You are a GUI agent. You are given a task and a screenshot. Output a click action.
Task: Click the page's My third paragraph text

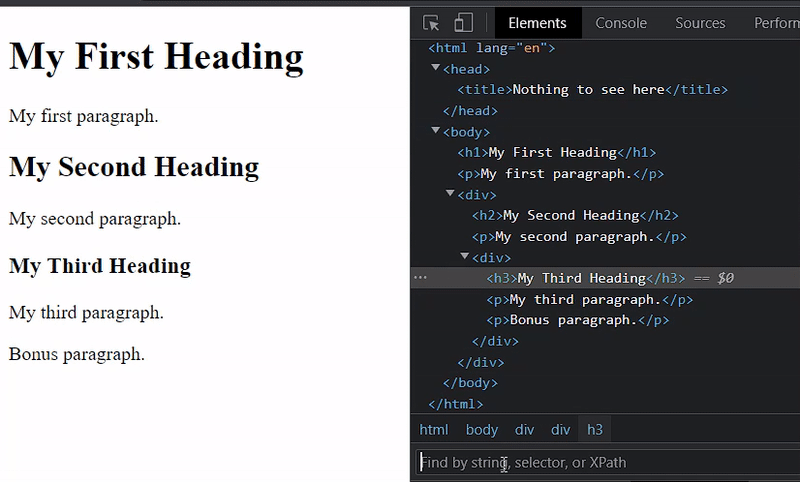(86, 313)
